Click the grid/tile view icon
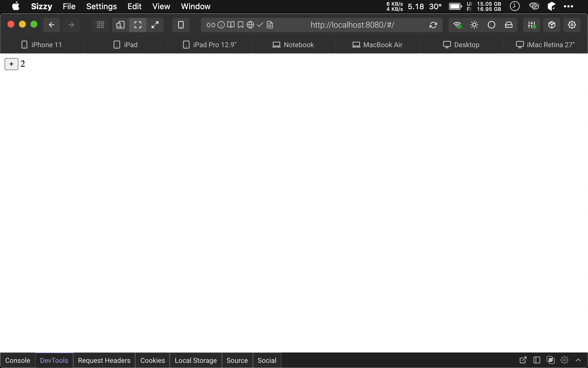 (100, 25)
